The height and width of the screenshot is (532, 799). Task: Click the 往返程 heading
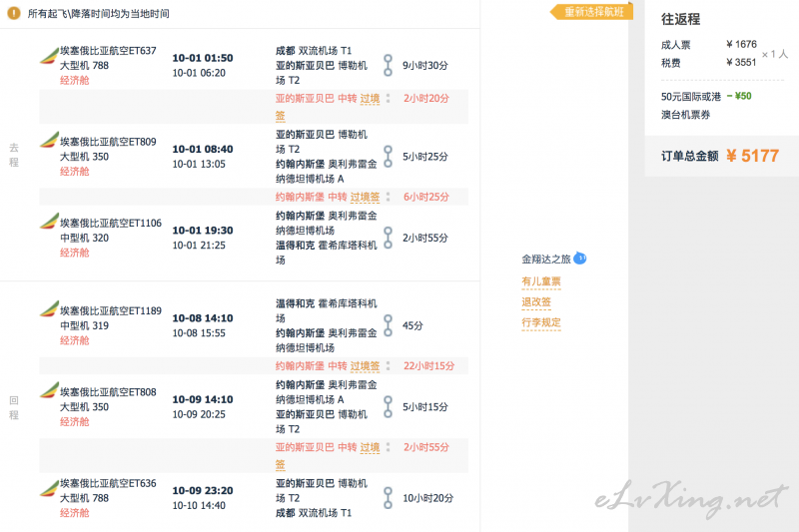tap(680, 19)
